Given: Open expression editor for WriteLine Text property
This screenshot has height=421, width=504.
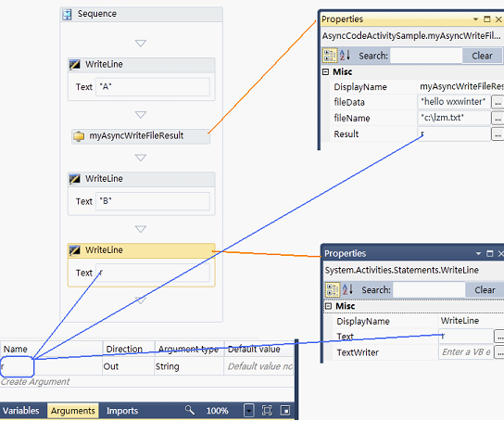Looking at the screenshot, I should coord(499,337).
